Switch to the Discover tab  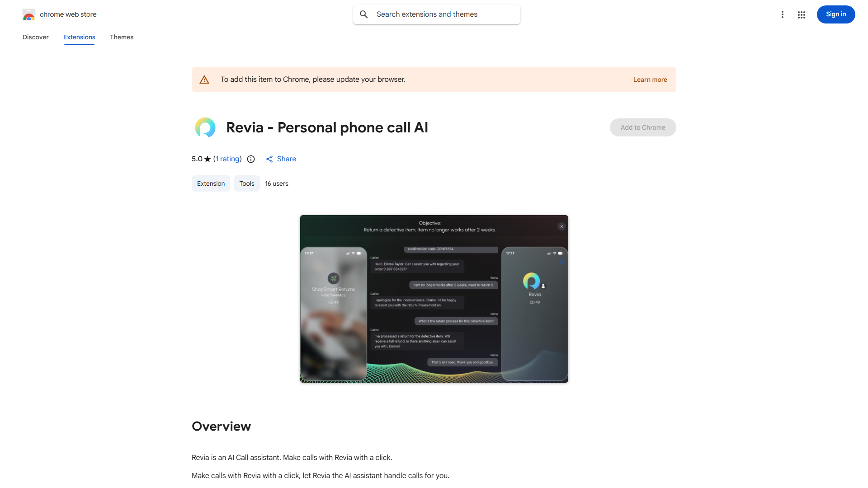pos(36,37)
